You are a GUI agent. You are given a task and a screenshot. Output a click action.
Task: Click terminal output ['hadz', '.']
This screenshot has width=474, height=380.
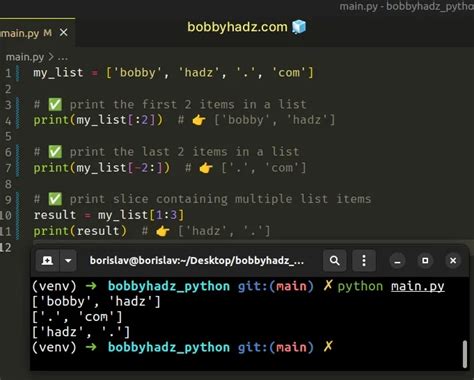81,332
